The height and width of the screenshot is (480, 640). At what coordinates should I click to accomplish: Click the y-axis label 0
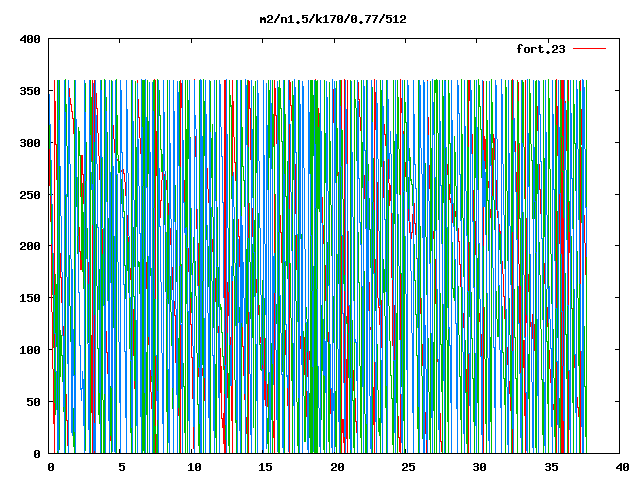click(37, 453)
